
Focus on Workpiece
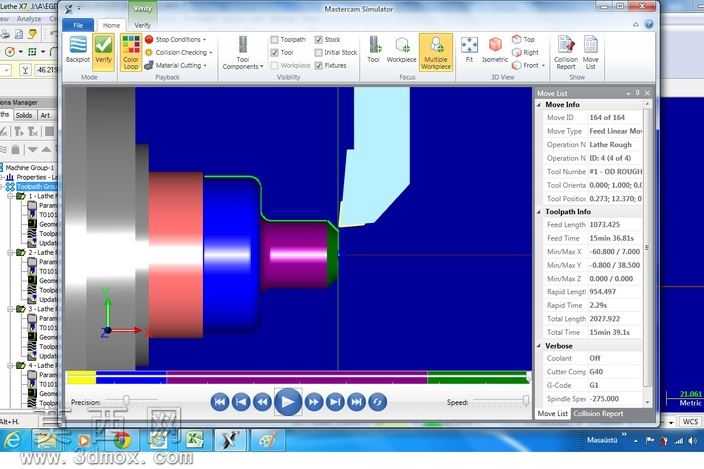coord(401,50)
